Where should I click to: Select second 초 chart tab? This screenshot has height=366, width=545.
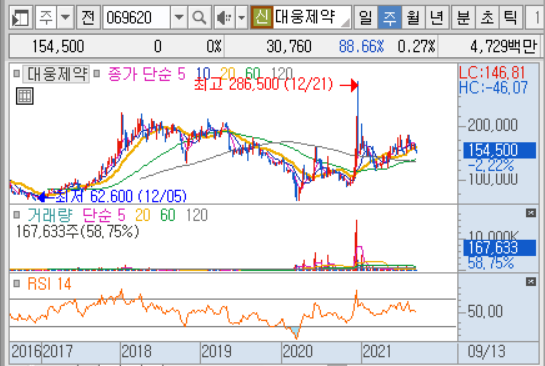click(487, 17)
